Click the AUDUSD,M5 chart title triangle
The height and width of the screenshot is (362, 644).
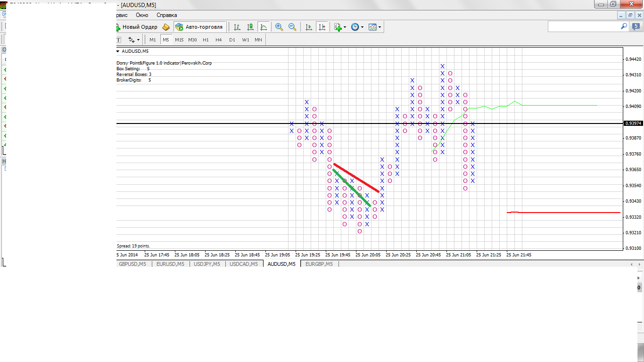click(x=118, y=51)
